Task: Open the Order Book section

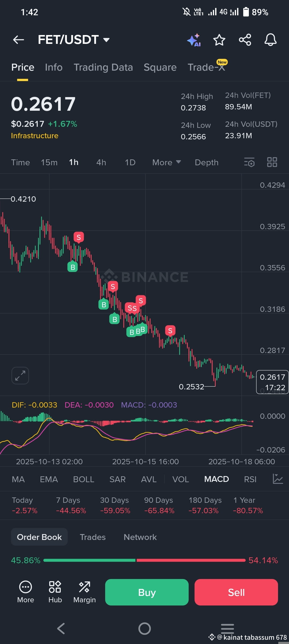Action: pyautogui.click(x=39, y=537)
